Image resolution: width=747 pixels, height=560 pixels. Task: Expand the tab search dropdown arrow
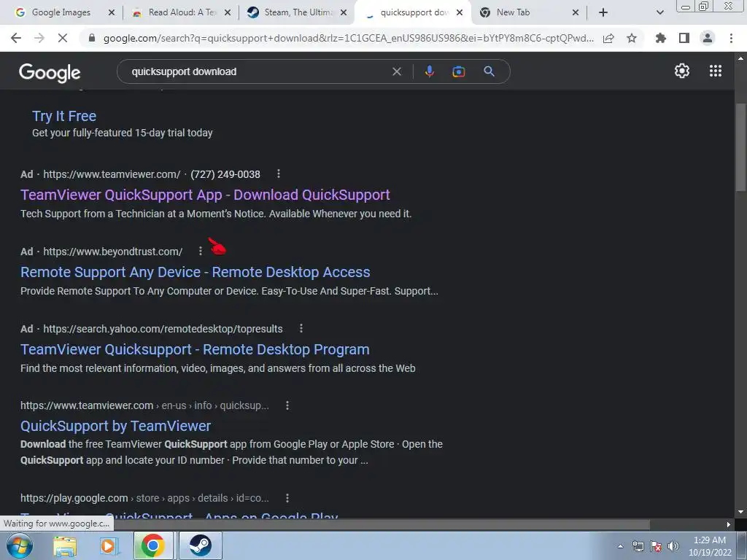pos(659,12)
